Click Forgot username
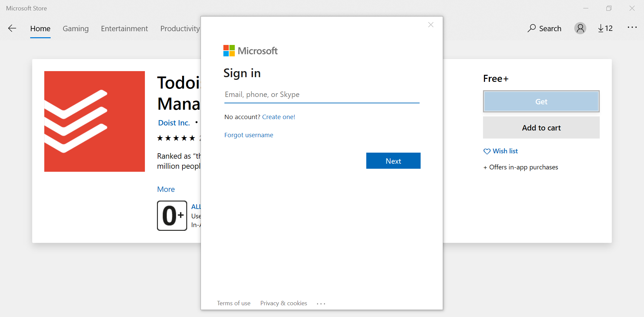644x317 pixels. point(249,135)
